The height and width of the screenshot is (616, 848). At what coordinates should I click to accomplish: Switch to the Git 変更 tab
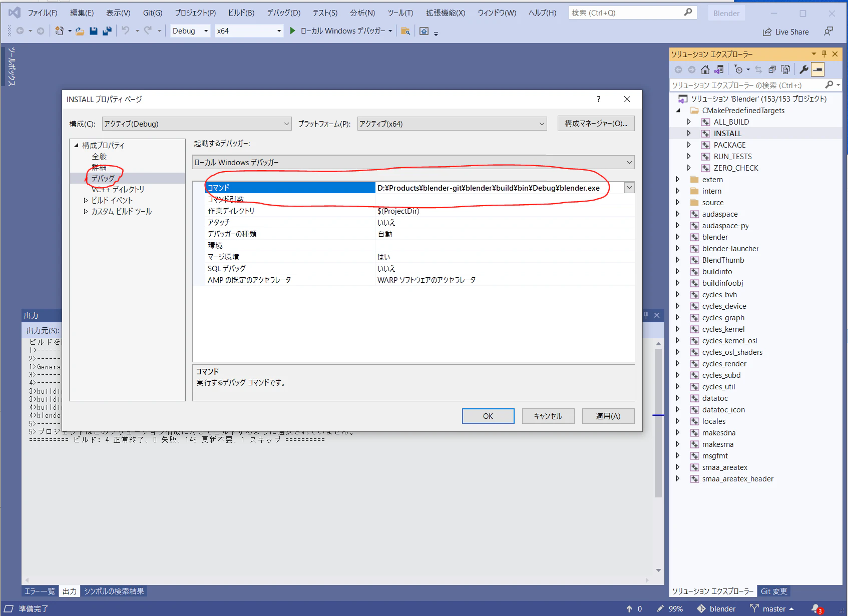pos(774,591)
